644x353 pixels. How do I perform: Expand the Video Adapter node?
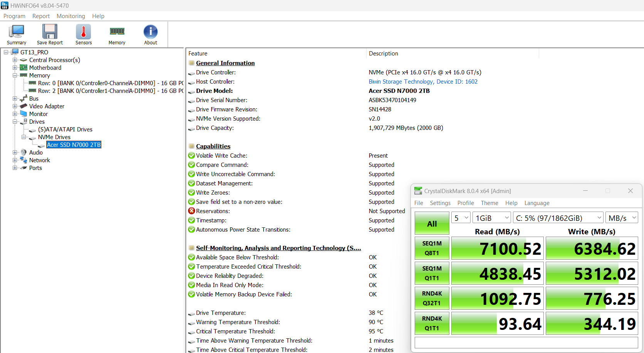[15, 106]
